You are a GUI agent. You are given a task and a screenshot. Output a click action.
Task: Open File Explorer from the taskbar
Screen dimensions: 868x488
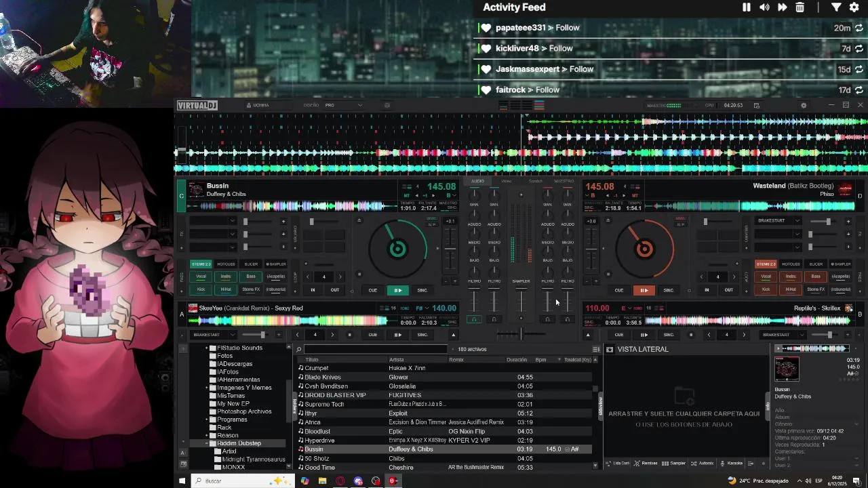(x=322, y=481)
